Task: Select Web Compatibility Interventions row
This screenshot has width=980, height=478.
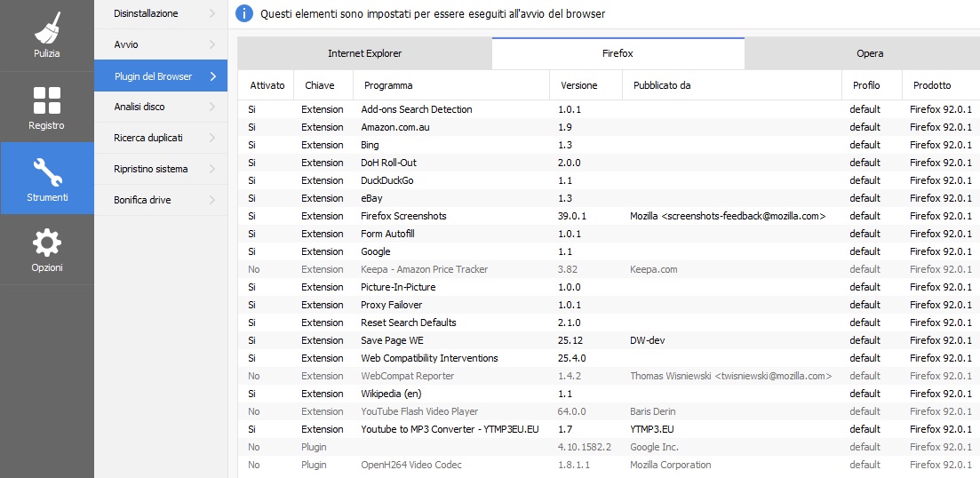Action: tap(609, 359)
